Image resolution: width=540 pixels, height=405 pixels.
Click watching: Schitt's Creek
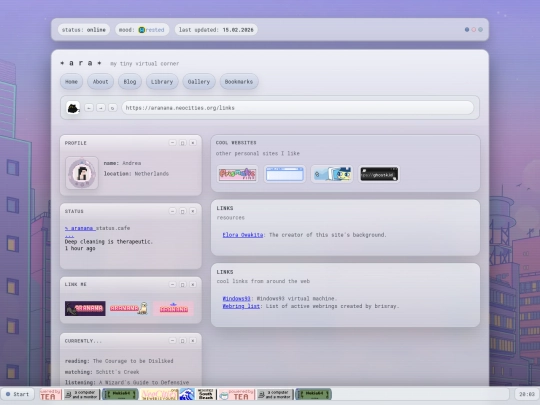click(x=102, y=372)
